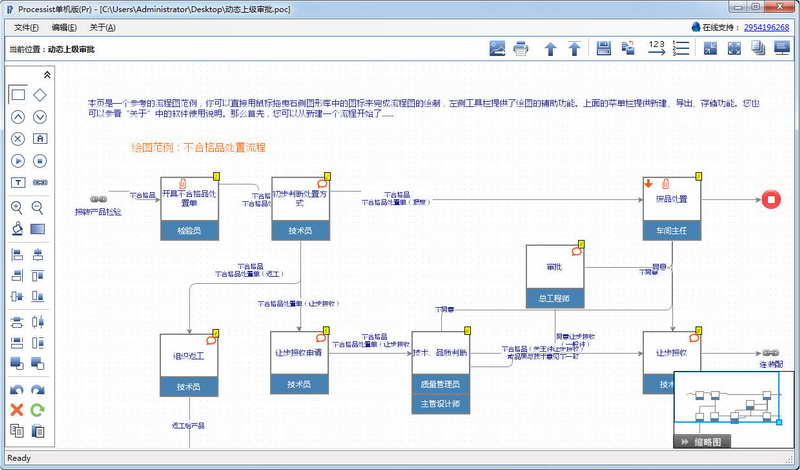This screenshot has width=800, height=470.
Task: Click the printer icon in top toolbar
Action: (520, 48)
